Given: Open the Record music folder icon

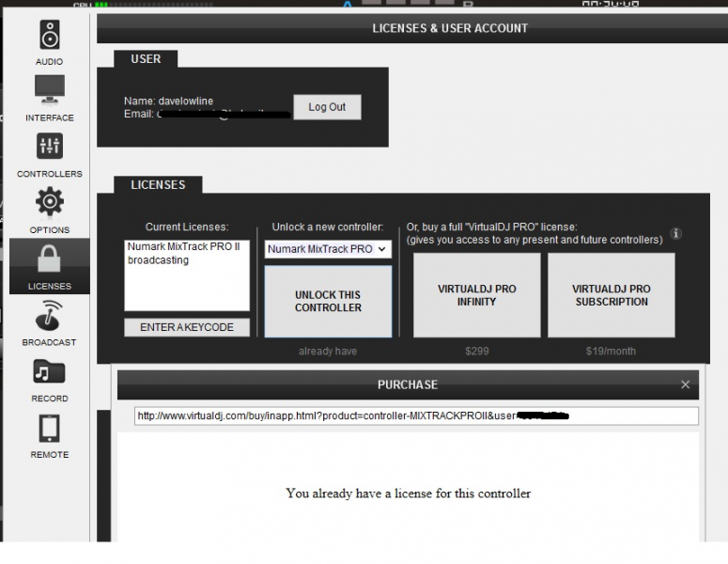Looking at the screenshot, I should pyautogui.click(x=49, y=371).
